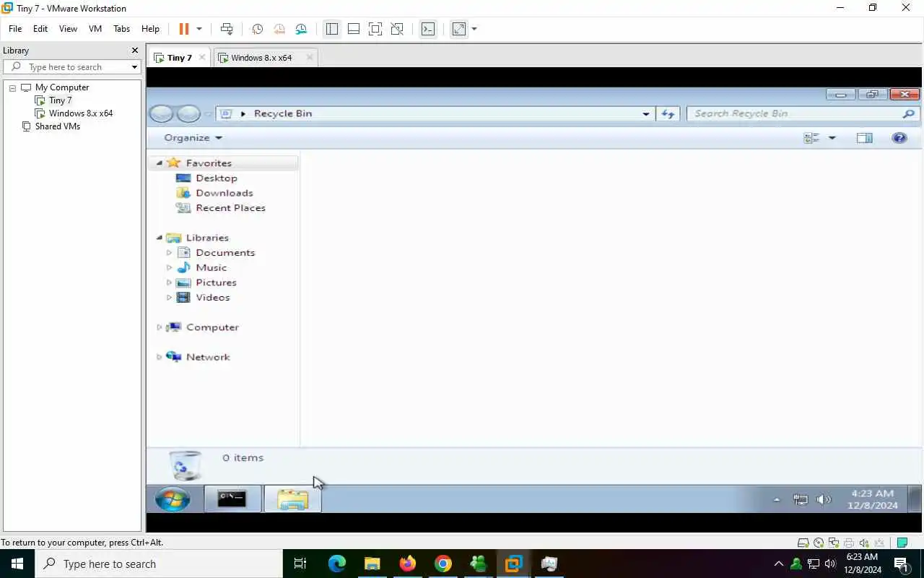This screenshot has width=924, height=578.
Task: Open the VMware Edit menu
Action: [x=40, y=29]
